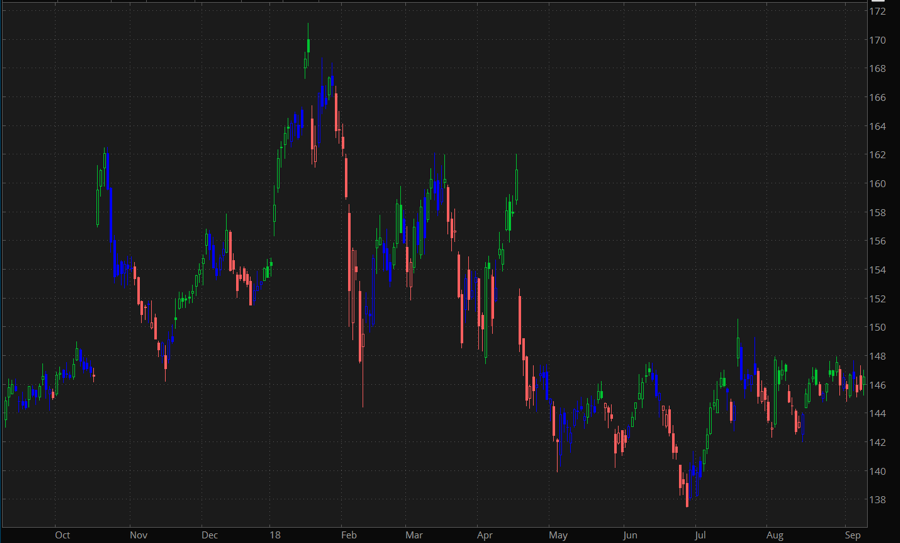Select the 154 level on the price axis

coord(877,270)
